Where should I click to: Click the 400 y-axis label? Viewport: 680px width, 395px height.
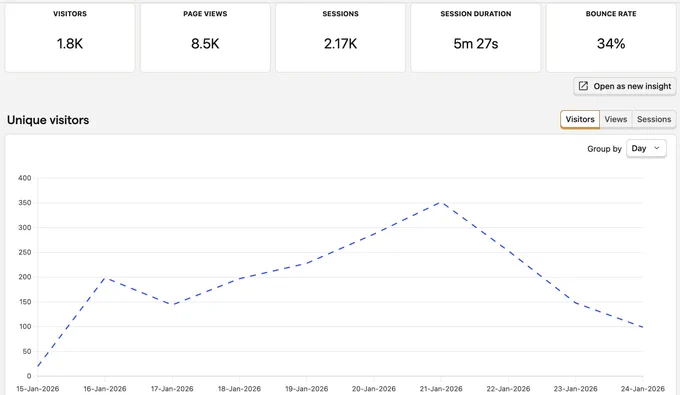(x=25, y=178)
